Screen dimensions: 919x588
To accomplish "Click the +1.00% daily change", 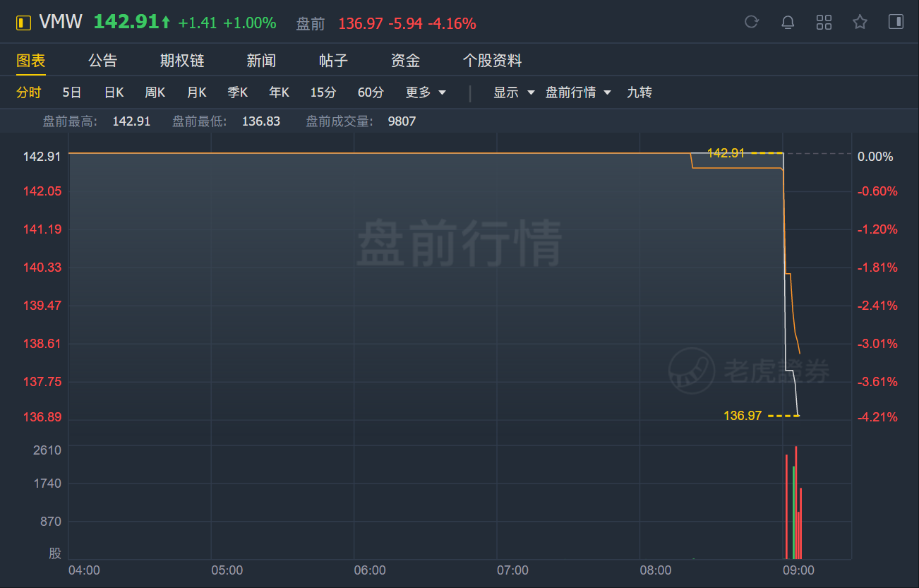I will (x=250, y=23).
